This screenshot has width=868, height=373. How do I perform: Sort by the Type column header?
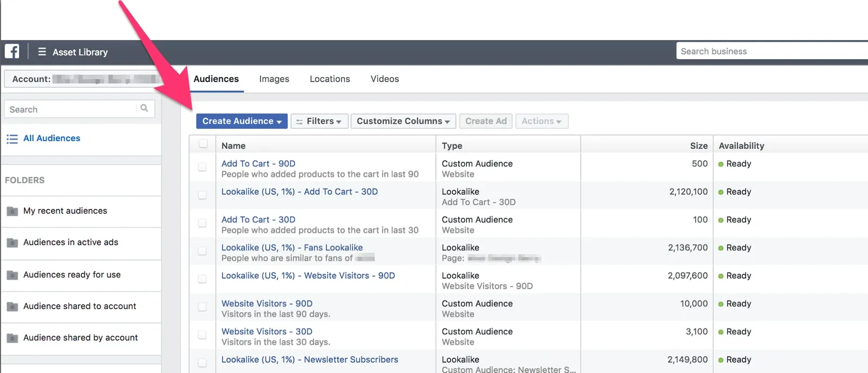coord(452,146)
